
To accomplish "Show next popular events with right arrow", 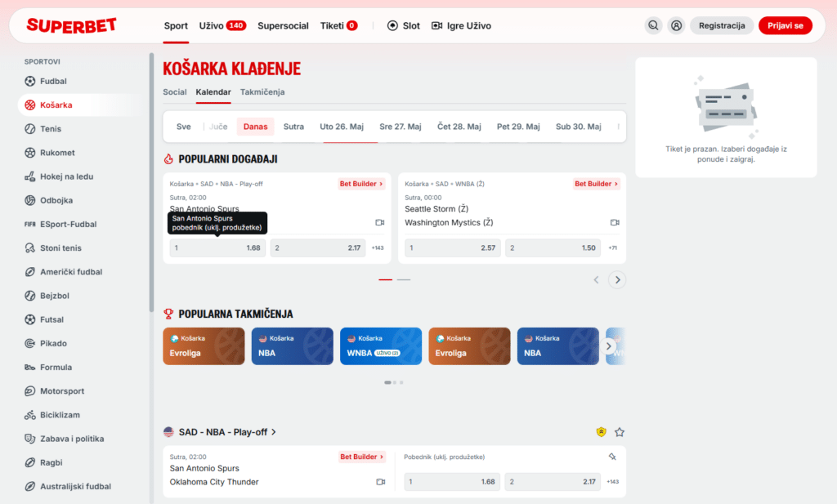I will coord(617,279).
